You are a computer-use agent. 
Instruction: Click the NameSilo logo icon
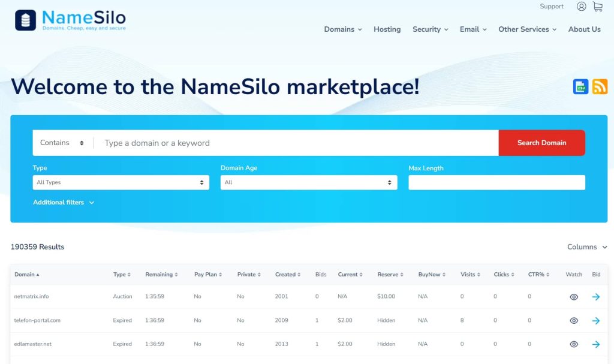pyautogui.click(x=26, y=20)
